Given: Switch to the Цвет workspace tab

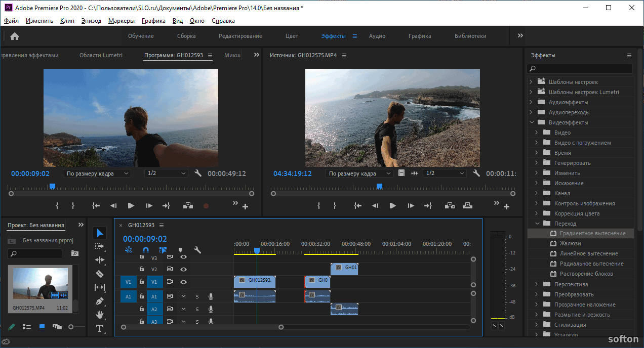Looking at the screenshot, I should [292, 36].
